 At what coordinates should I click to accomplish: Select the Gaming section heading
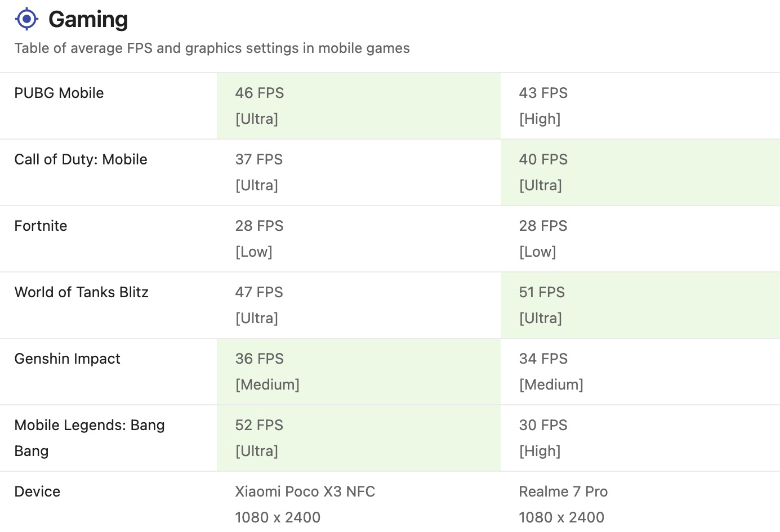pos(88,19)
